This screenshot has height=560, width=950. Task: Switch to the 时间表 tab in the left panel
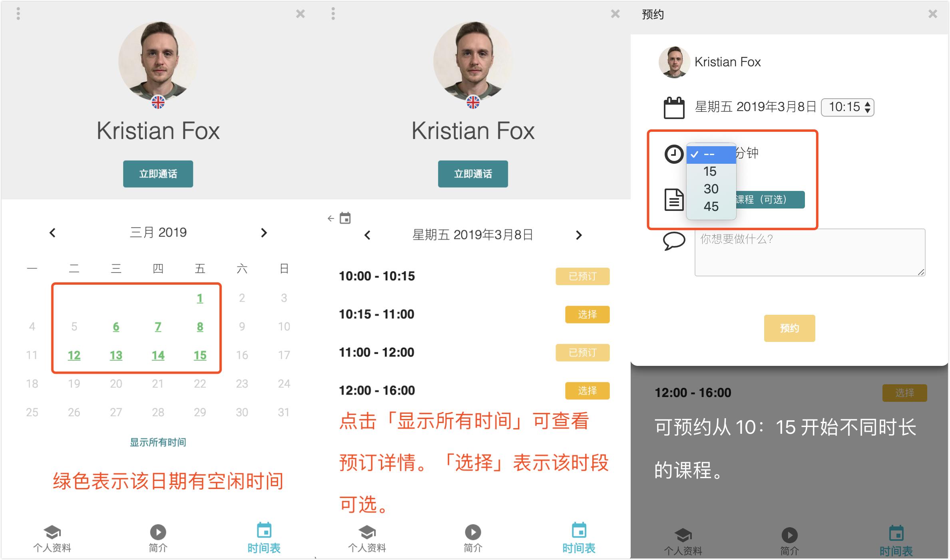pos(264,538)
